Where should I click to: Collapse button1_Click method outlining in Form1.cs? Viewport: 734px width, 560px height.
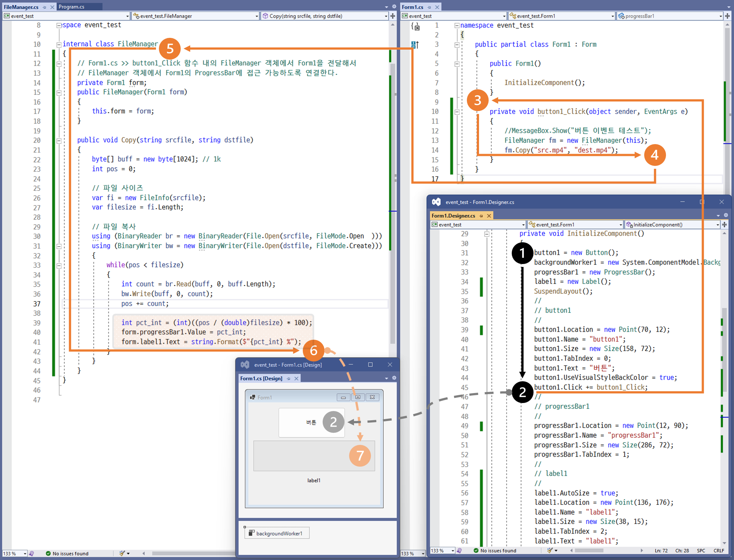coord(457,112)
